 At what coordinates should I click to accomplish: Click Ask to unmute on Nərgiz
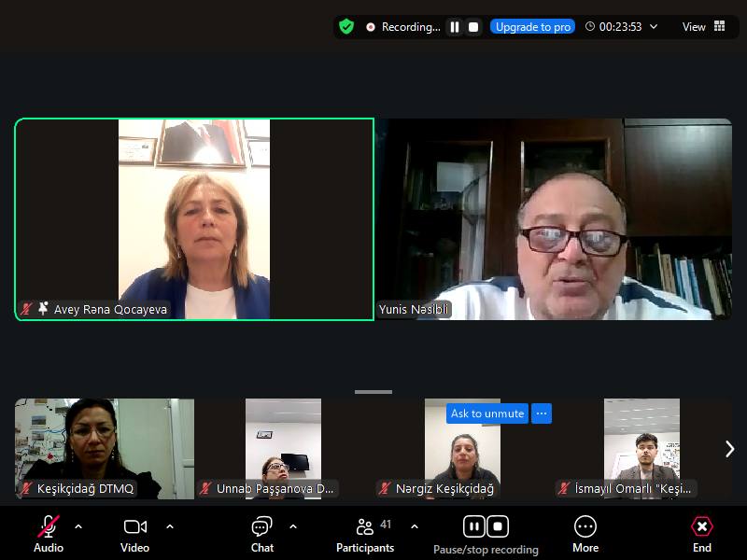[487, 413]
